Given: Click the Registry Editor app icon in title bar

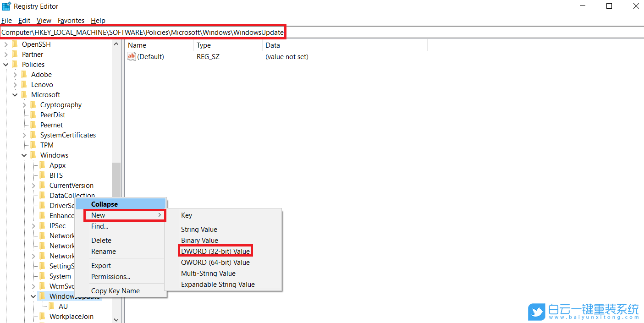Looking at the screenshot, I should pos(6,6).
